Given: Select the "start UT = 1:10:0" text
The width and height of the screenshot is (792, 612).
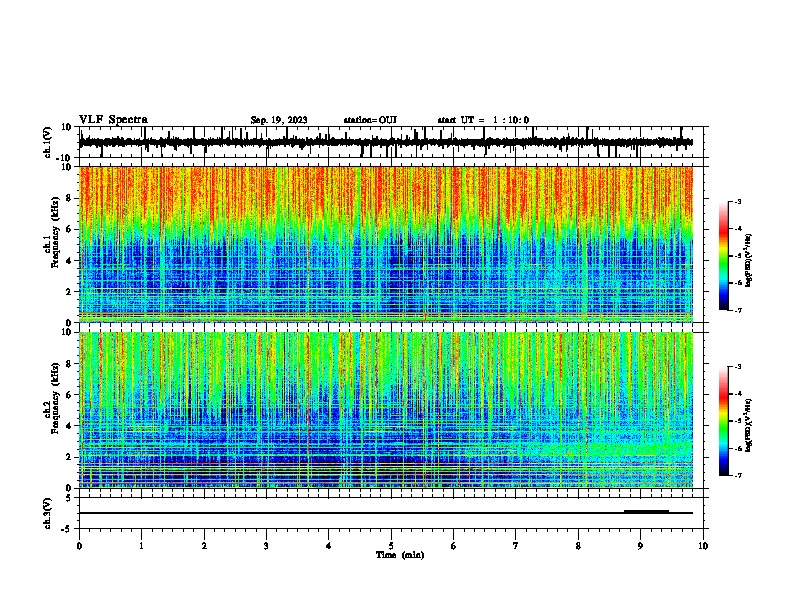Looking at the screenshot, I should pyautogui.click(x=483, y=120).
